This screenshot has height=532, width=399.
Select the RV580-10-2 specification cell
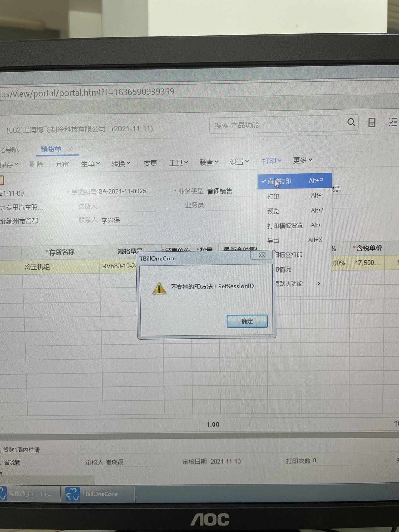118,266
